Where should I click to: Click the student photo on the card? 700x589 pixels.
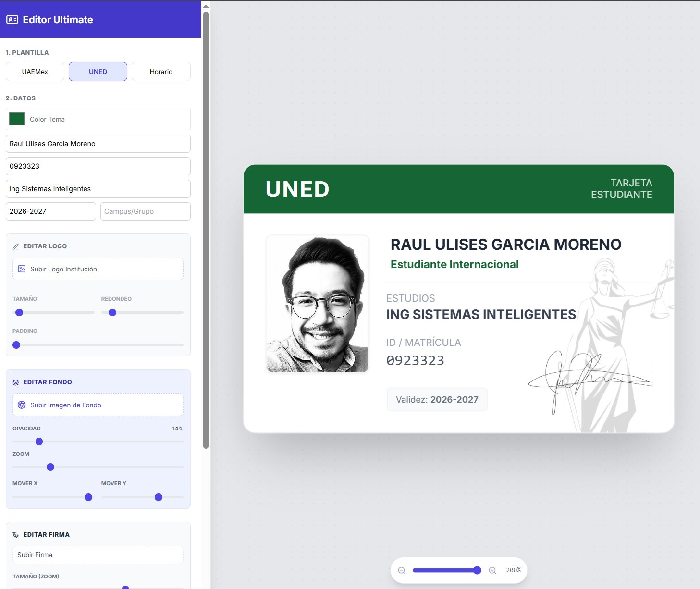[318, 304]
